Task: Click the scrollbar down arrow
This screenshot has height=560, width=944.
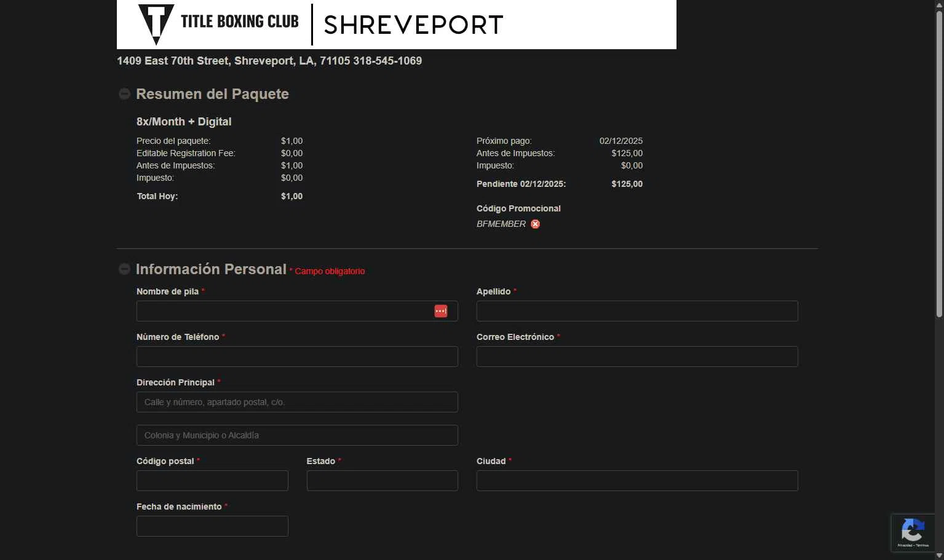Action: point(939,555)
